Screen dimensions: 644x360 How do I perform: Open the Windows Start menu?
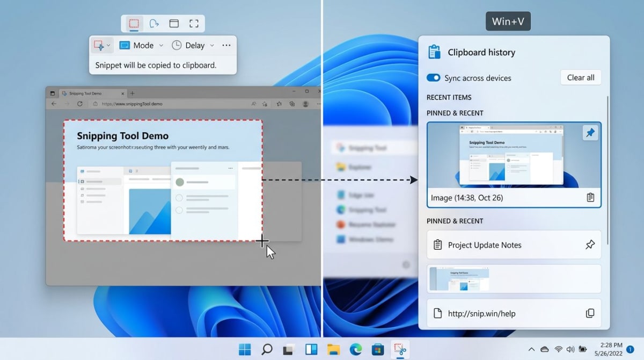click(245, 349)
